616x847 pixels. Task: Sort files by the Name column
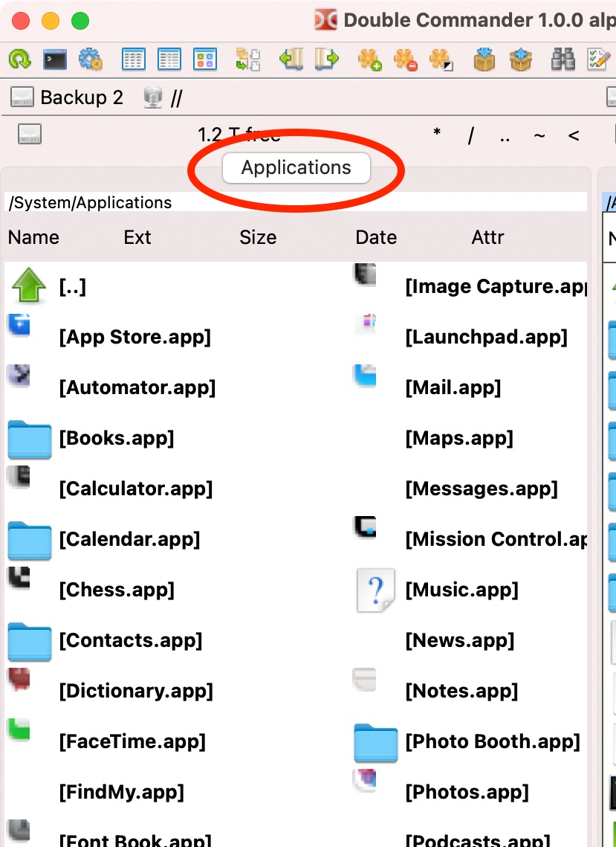[34, 237]
